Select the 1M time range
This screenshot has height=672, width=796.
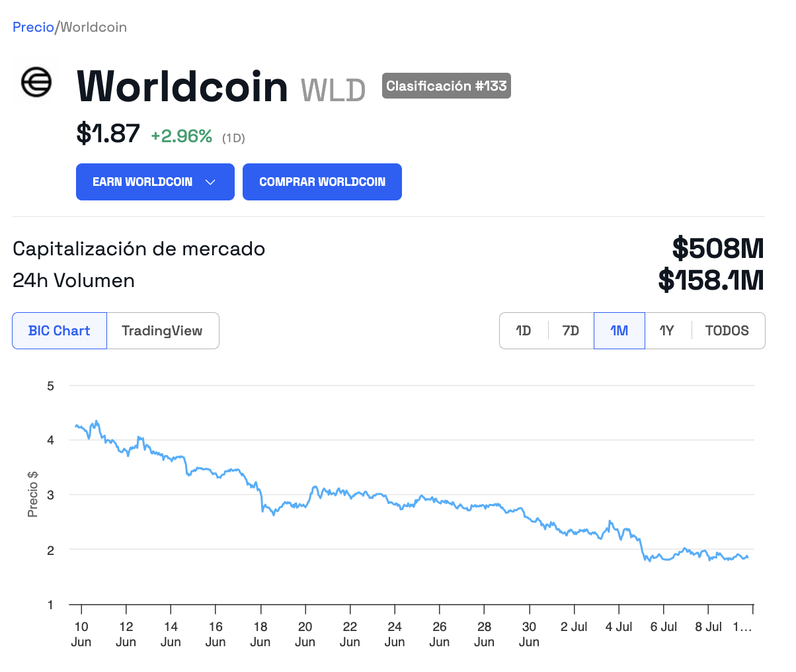pos(619,331)
